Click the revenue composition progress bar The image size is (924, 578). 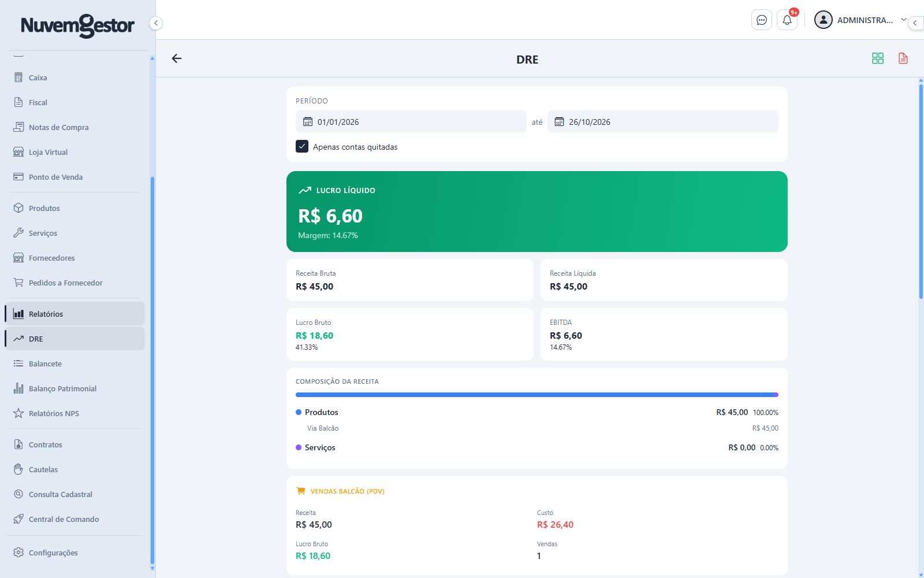(x=537, y=395)
